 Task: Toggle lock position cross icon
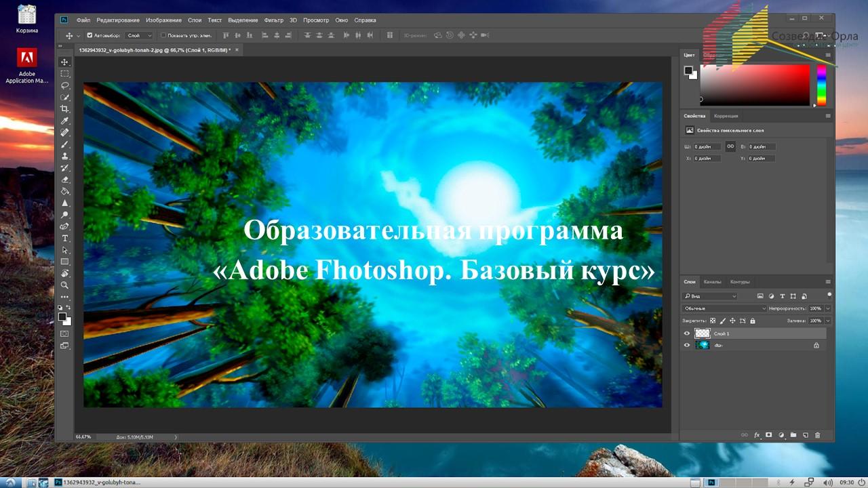[x=733, y=321]
